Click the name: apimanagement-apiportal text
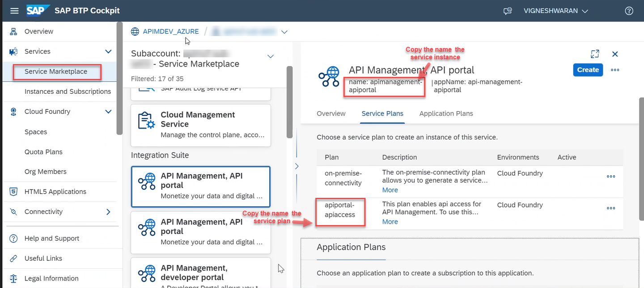The image size is (644, 288). click(385, 86)
